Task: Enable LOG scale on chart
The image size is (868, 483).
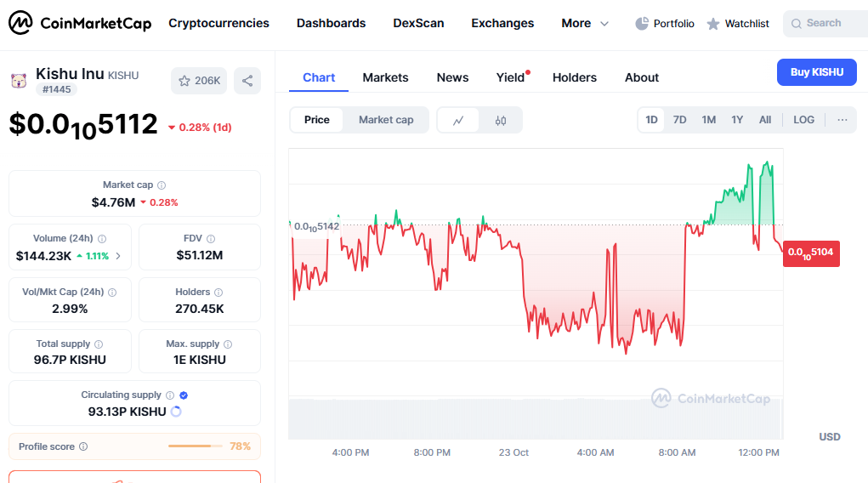Action: pyautogui.click(x=803, y=120)
